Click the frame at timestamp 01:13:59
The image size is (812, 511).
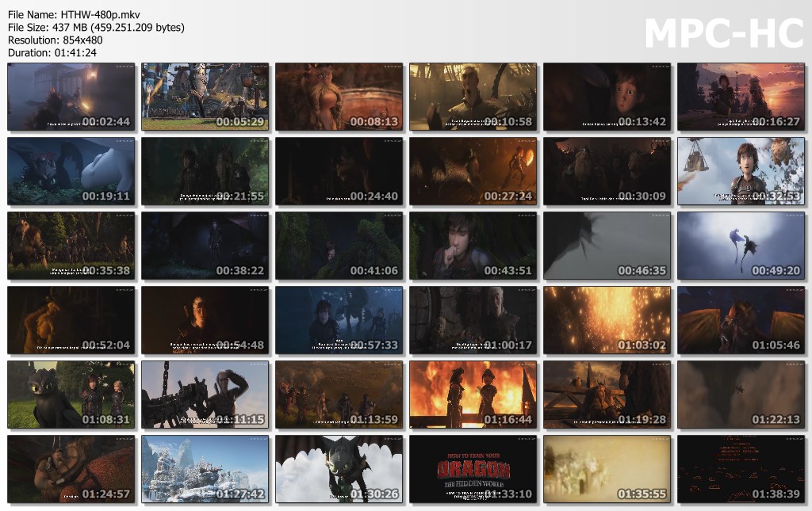(x=339, y=395)
